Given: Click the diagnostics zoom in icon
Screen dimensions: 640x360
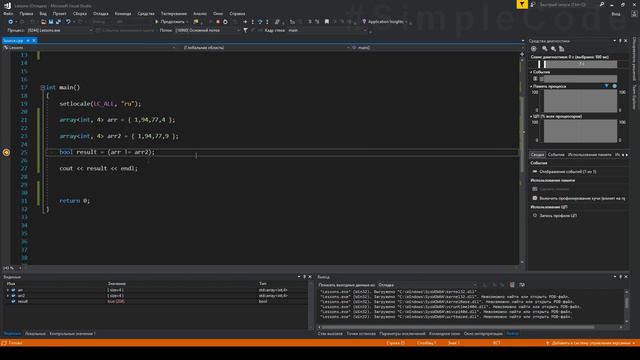Looking at the screenshot, I should pos(544,49).
